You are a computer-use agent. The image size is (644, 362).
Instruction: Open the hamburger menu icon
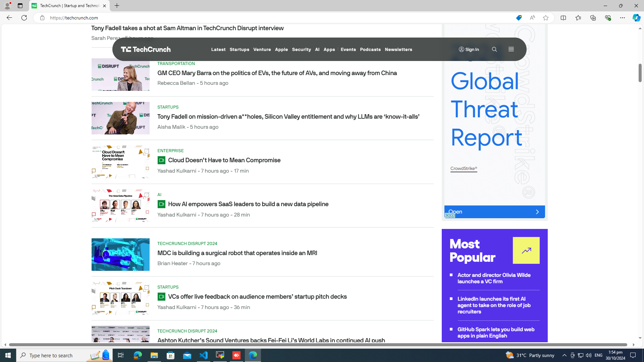tap(511, 49)
